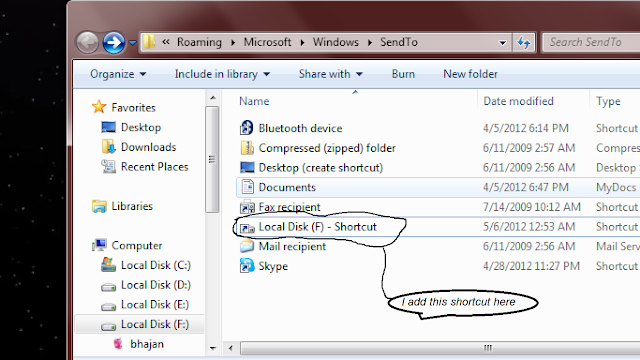This screenshot has height=360, width=640.
Task: Select Computer in navigation pane
Action: point(137,245)
